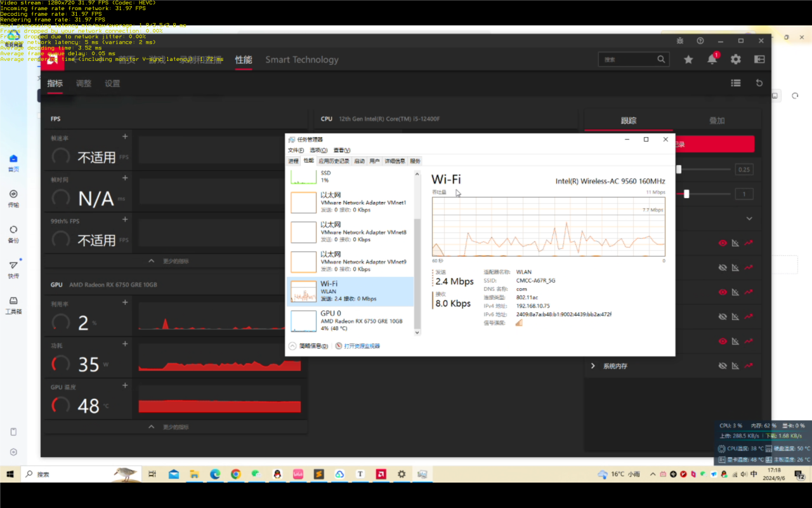Switch to 服务 tab in Task Manager
The height and width of the screenshot is (508, 812).
[x=415, y=161]
